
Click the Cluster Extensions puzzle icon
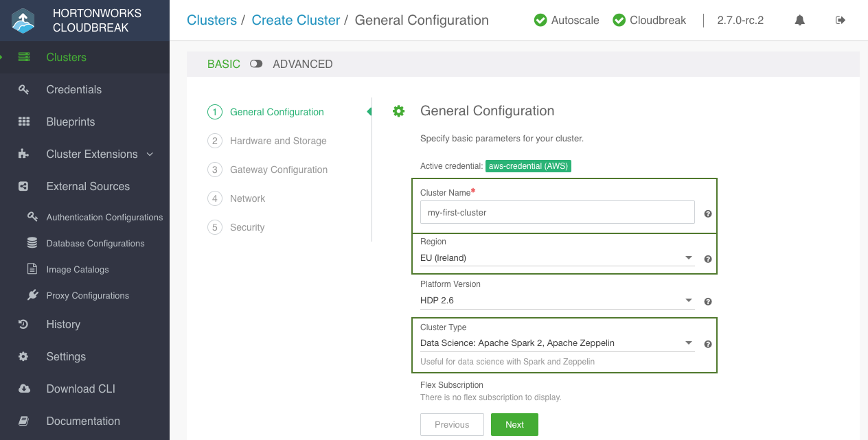point(24,154)
